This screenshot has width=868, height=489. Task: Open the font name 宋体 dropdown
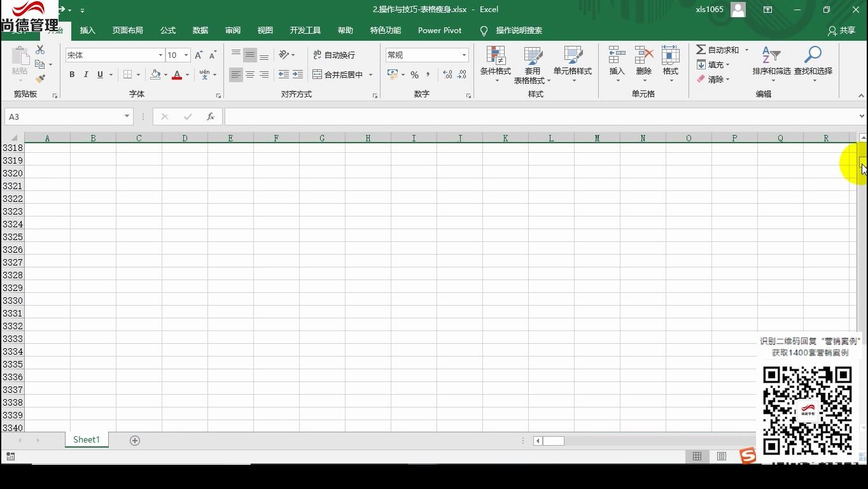coord(160,55)
